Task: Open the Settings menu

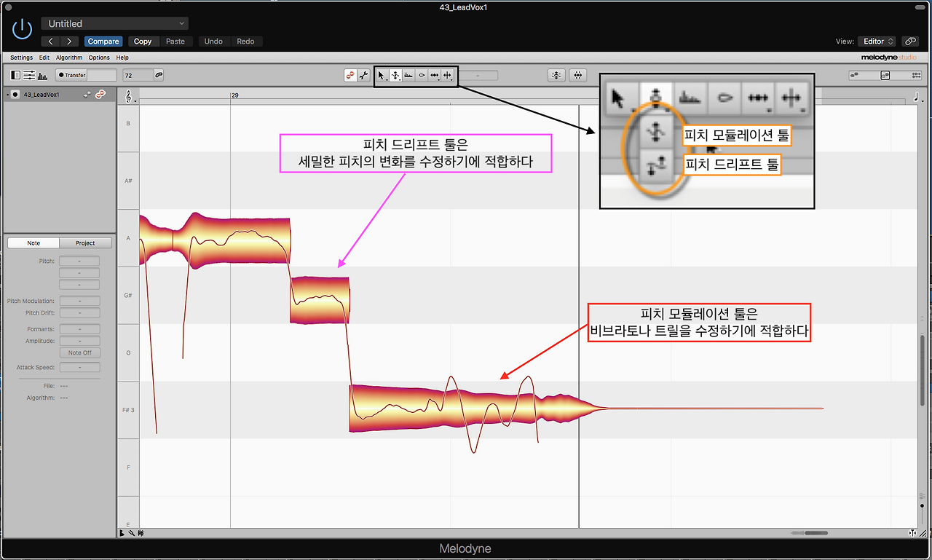Action: (x=21, y=58)
